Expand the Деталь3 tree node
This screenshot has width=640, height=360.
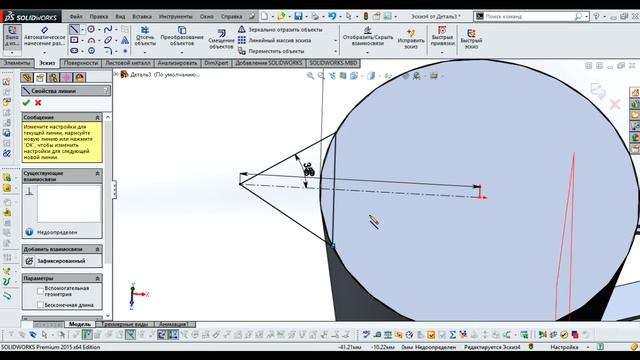pos(116,74)
